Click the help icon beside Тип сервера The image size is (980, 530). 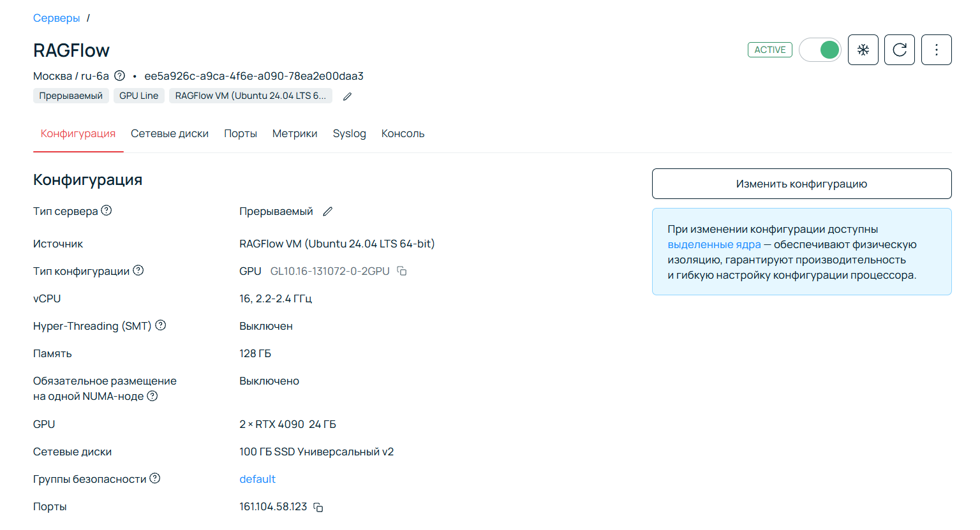(x=107, y=210)
